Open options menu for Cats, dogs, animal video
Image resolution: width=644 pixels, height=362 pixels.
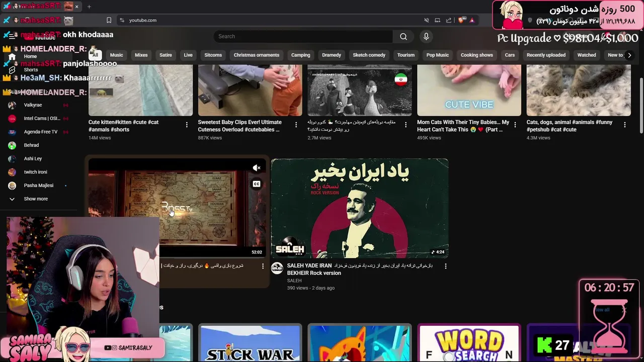(624, 125)
